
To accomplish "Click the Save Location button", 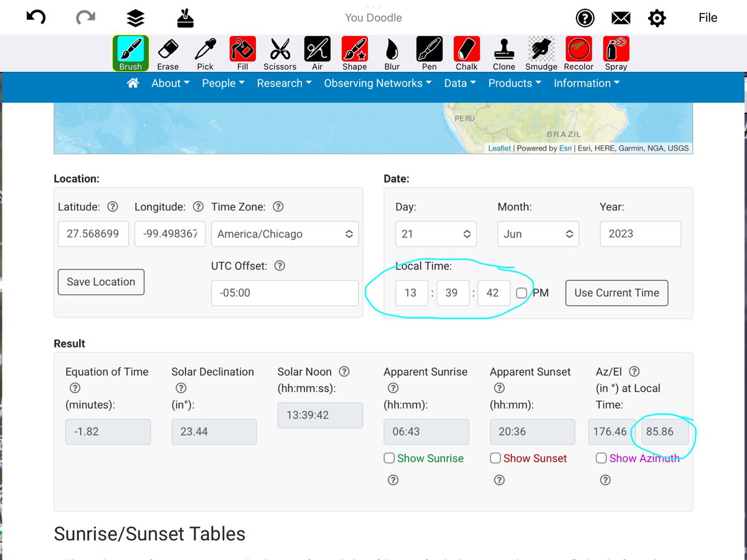I will pyautogui.click(x=101, y=282).
